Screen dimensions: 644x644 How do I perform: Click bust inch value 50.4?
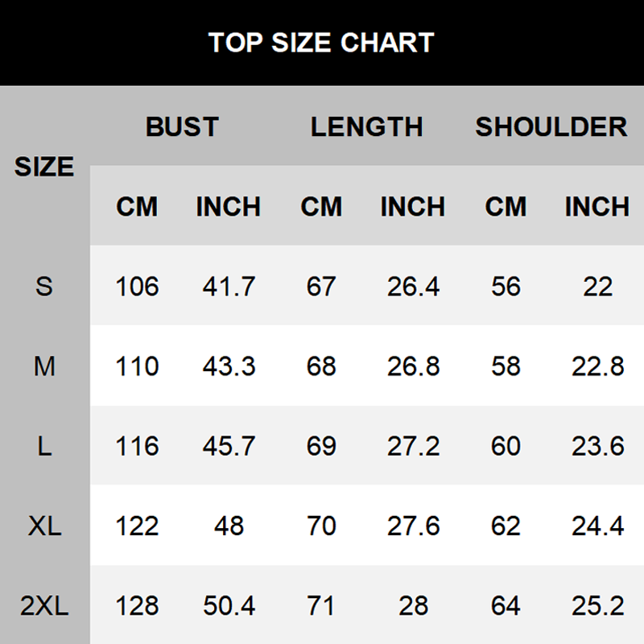point(229,605)
